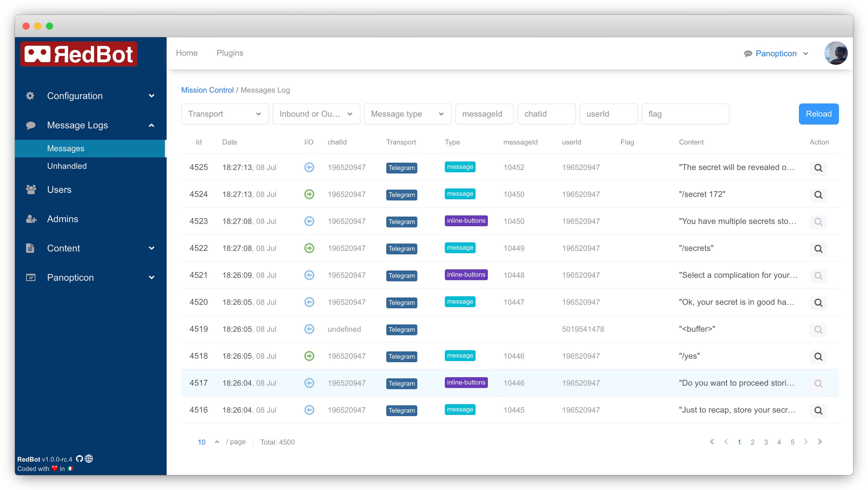The height and width of the screenshot is (490, 868).
Task: Inspect message 4522 with its search icon
Action: 818,249
